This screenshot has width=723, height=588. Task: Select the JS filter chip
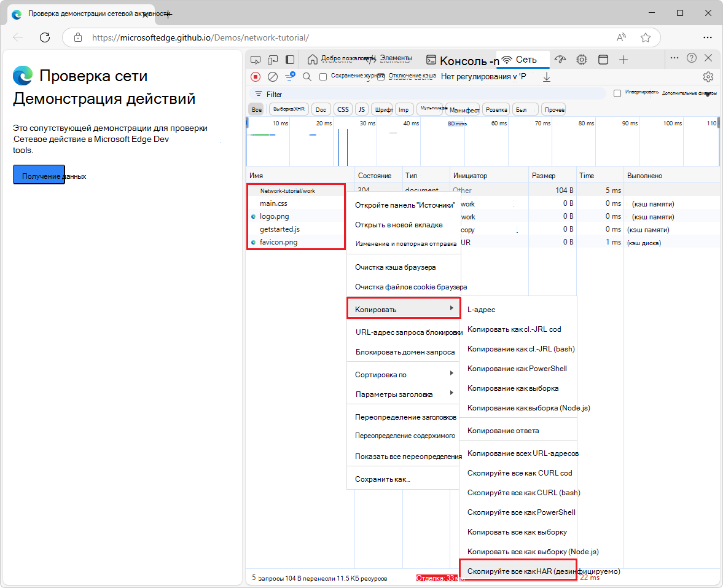(362, 109)
